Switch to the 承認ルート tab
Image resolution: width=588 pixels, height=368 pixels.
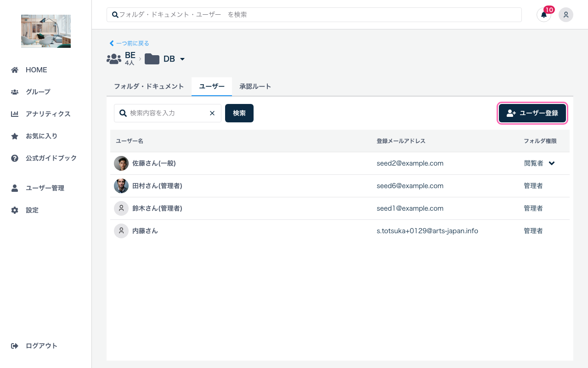pos(255,86)
